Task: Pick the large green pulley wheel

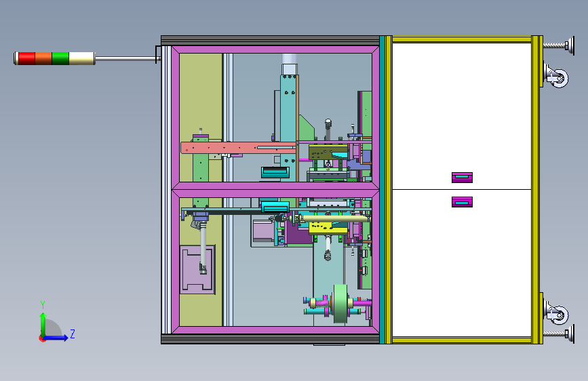Action: (x=340, y=303)
